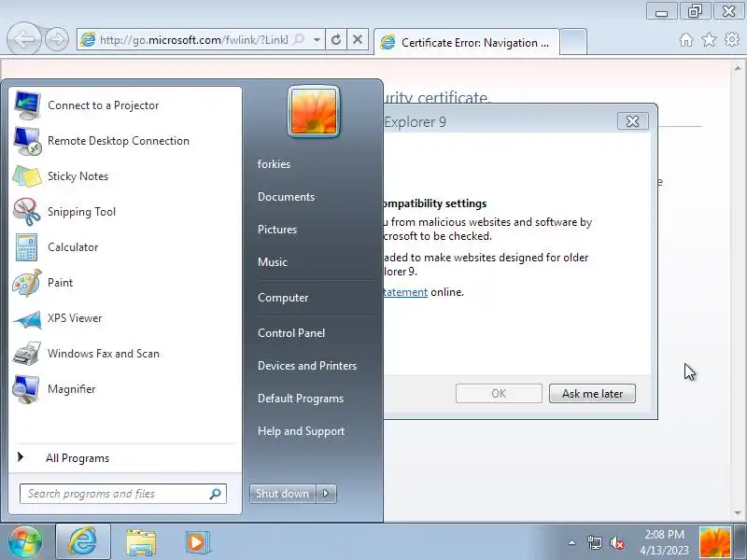Open Windows Explorer taskbar folder icon
Image resolution: width=747 pixels, height=560 pixels.
[x=141, y=542]
